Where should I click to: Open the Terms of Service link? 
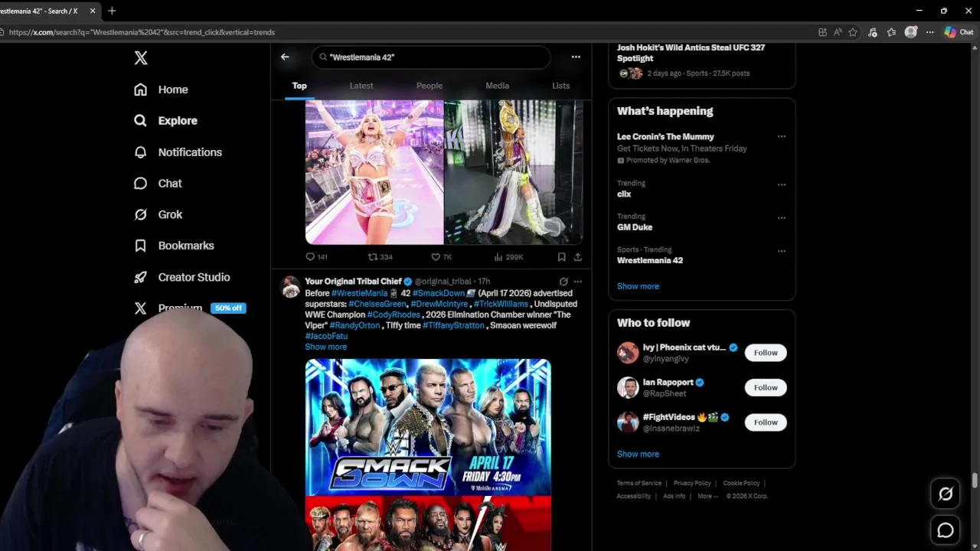pyautogui.click(x=639, y=484)
